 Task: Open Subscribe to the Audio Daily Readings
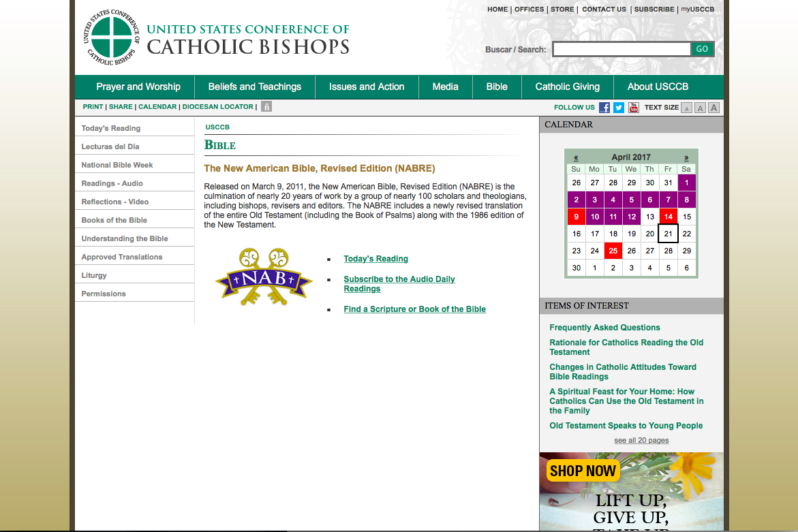click(399, 284)
